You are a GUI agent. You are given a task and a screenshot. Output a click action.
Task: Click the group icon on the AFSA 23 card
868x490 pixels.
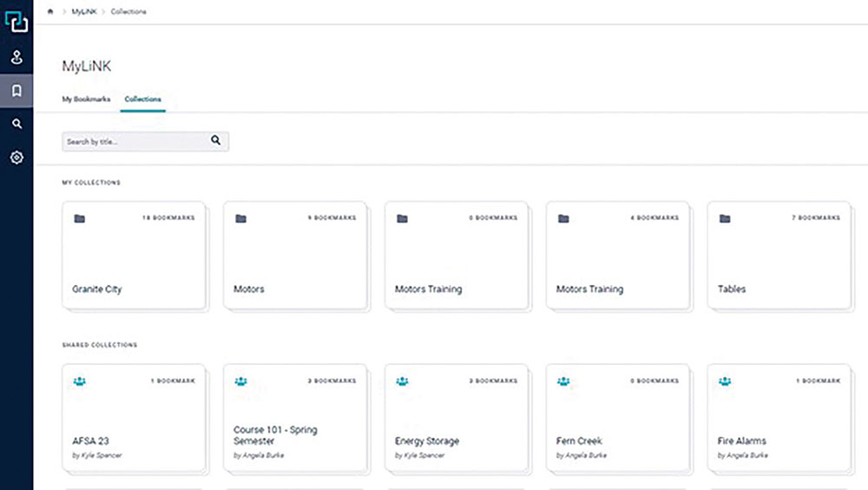click(80, 381)
